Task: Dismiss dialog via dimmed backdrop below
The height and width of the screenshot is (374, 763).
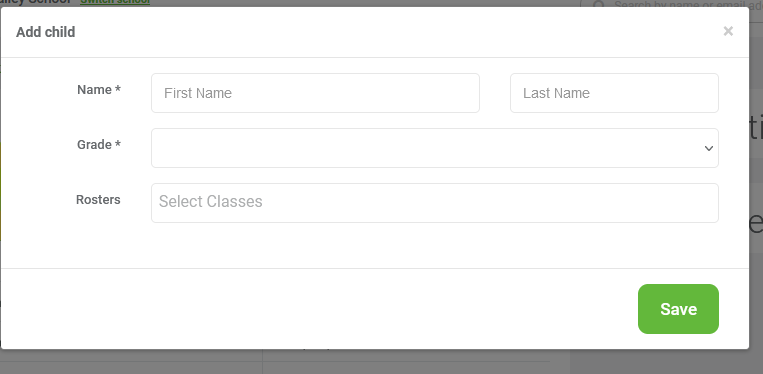Action: [x=382, y=362]
